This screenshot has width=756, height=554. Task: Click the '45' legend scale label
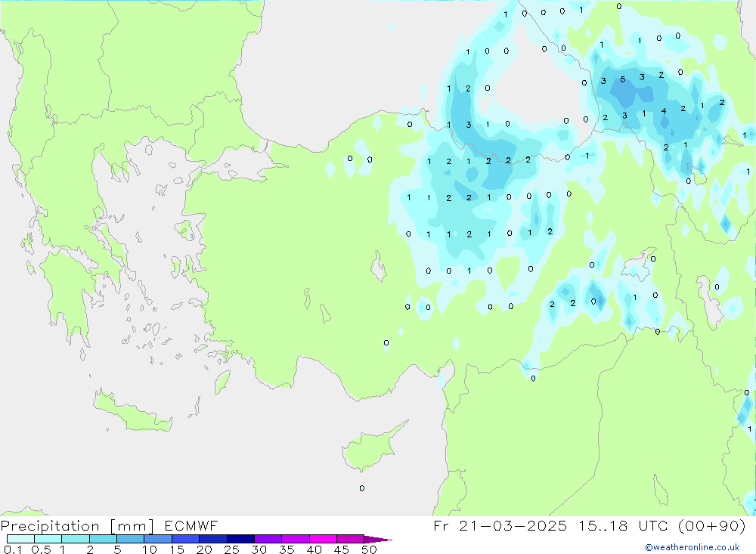[342, 549]
